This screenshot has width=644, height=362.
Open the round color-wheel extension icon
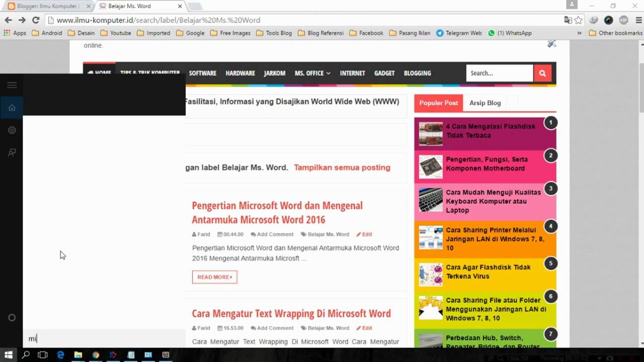coord(609,20)
